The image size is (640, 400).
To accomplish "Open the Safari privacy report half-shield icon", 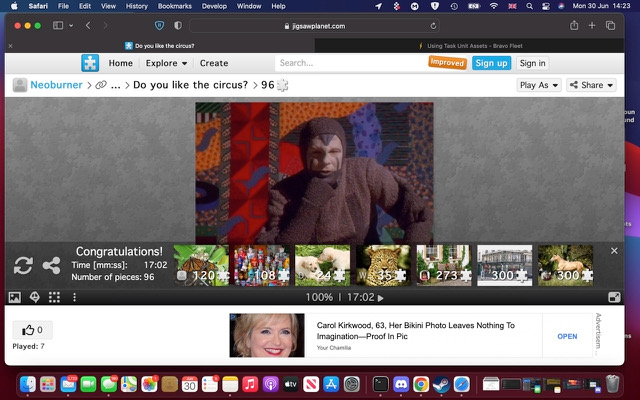I will click(178, 26).
